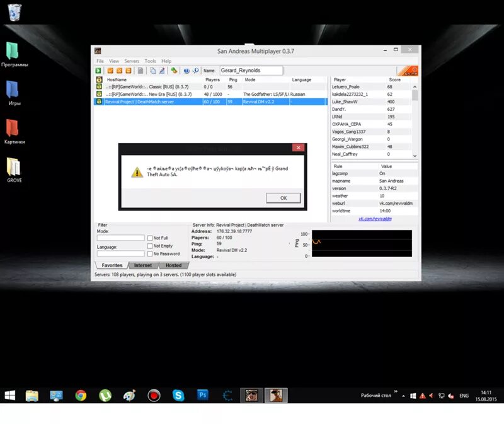Close the error dialog with red X
This screenshot has width=504, height=424.
tap(298, 147)
